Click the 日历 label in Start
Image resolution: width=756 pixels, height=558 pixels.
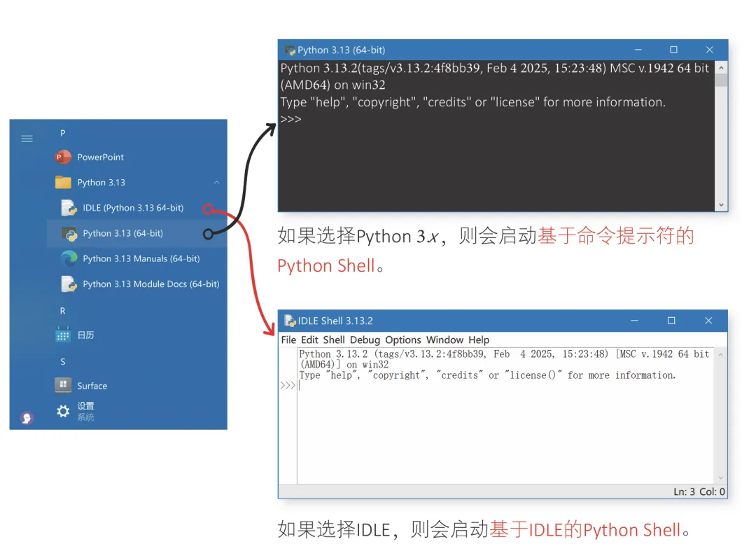(86, 335)
